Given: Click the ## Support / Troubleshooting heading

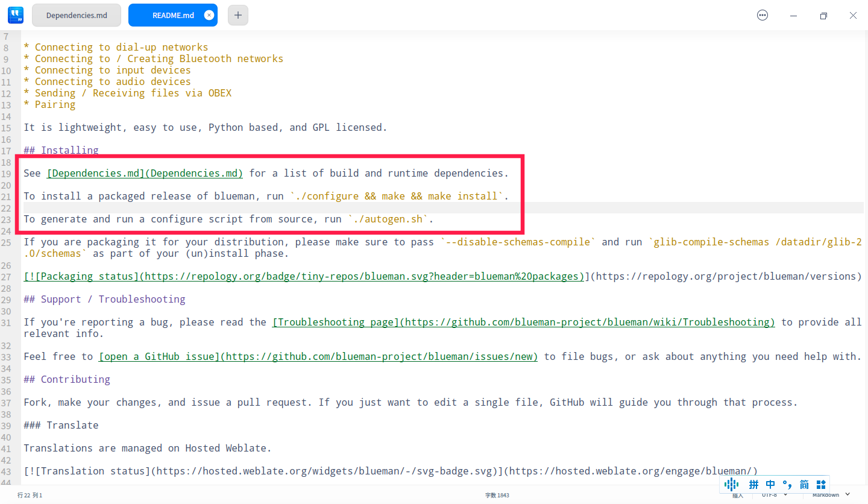Looking at the screenshot, I should (104, 299).
